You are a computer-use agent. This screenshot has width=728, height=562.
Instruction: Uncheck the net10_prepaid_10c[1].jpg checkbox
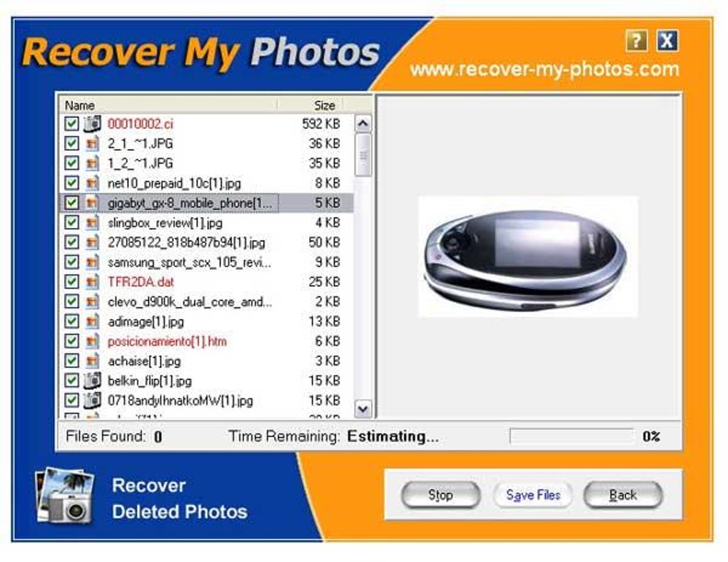[71, 183]
